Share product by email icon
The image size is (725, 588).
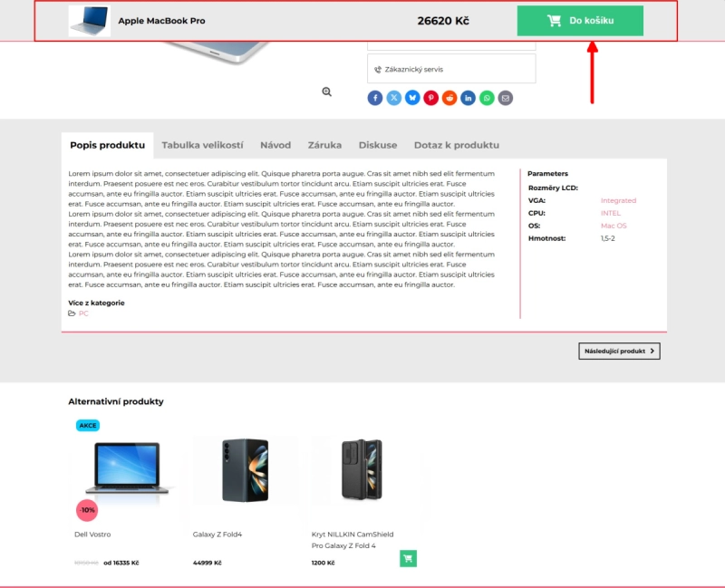tap(506, 98)
